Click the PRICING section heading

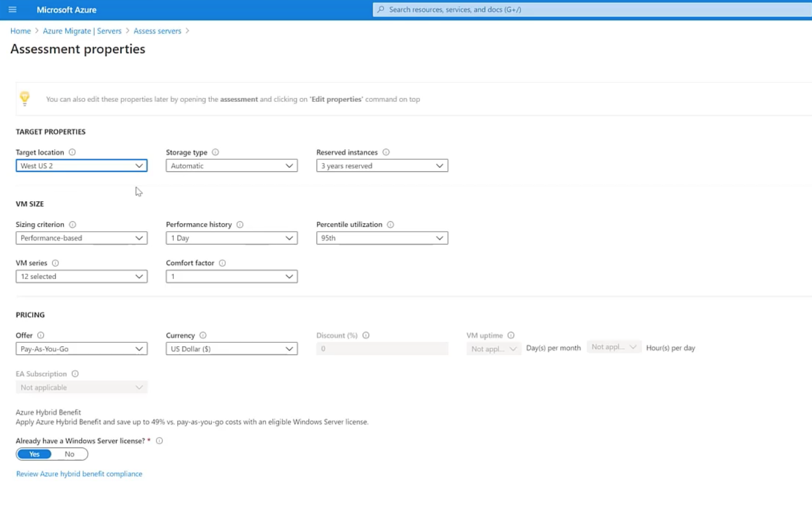[x=30, y=315]
